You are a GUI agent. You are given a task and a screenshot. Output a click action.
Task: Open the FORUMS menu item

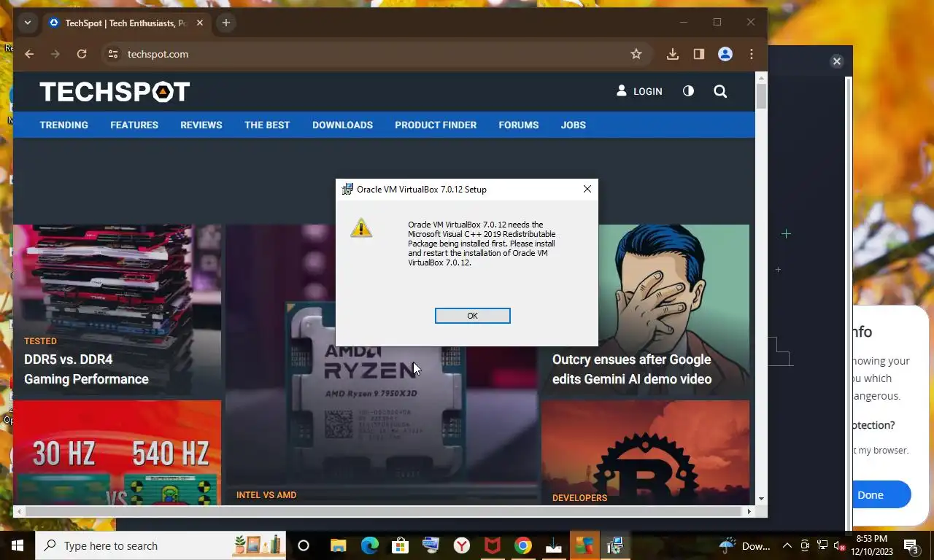click(519, 125)
